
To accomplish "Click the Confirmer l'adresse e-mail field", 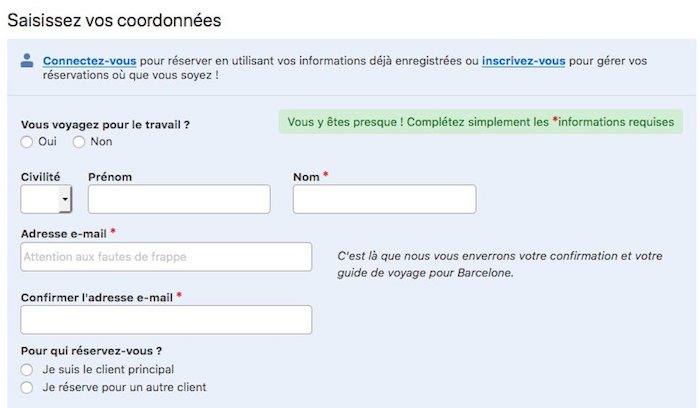I will tap(166, 320).
